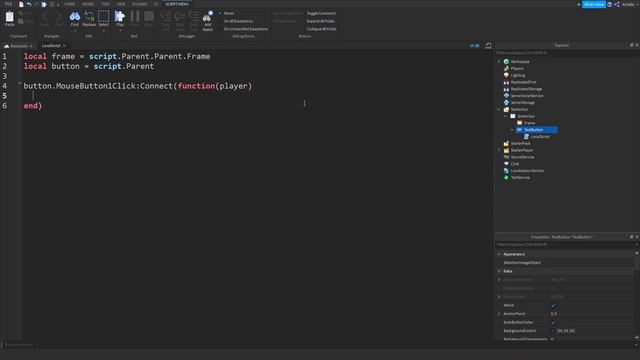This screenshot has width=640, height=360.
Task: Click Toggle Comment action
Action: pyautogui.click(x=321, y=13)
